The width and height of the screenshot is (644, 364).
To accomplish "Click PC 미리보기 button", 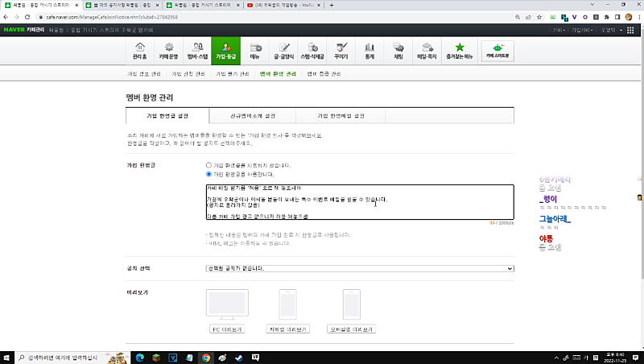I will 227,329.
